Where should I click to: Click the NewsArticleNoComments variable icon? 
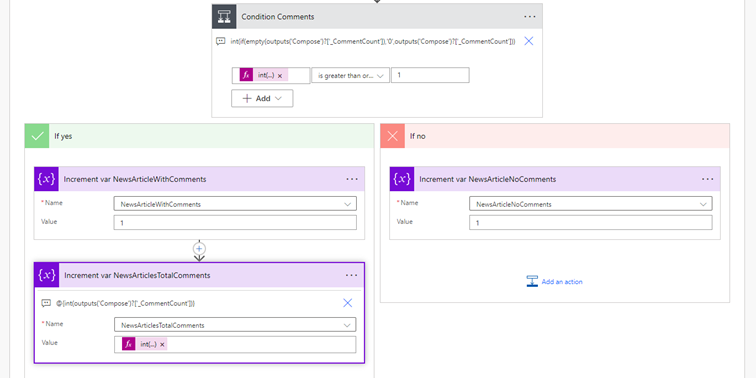(x=402, y=179)
